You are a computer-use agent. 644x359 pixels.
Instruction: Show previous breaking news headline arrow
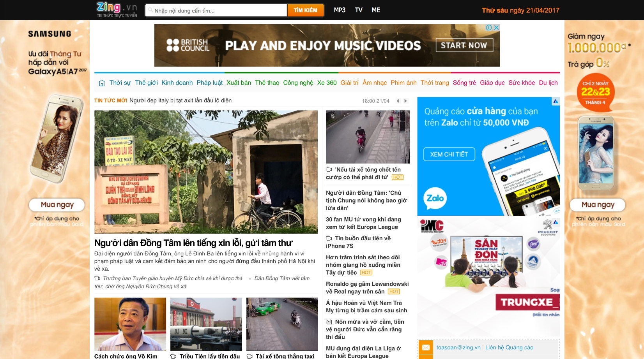click(x=398, y=101)
